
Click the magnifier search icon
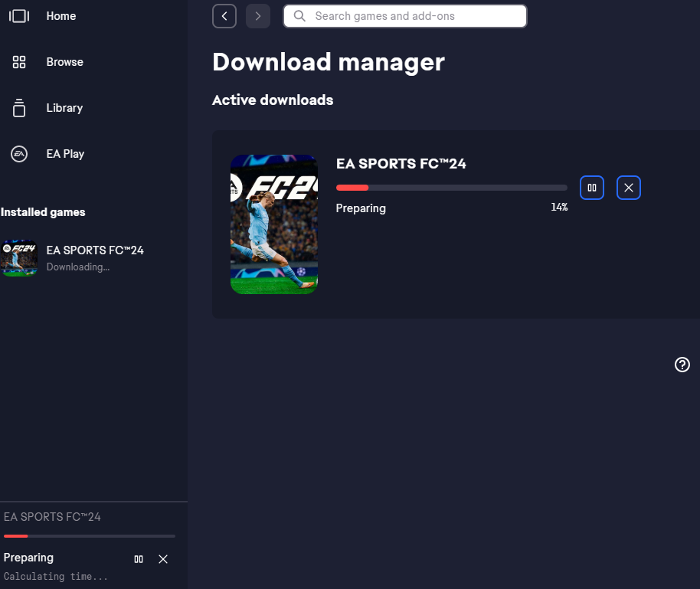click(x=299, y=16)
